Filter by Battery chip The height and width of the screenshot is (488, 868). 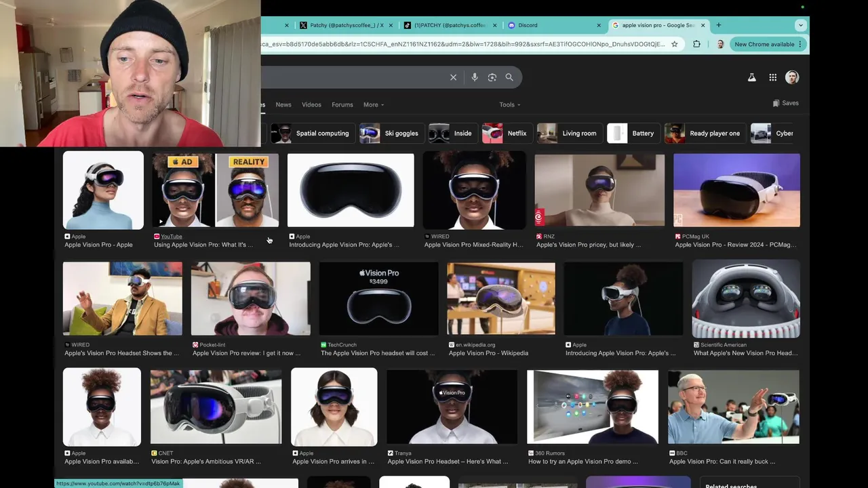point(633,134)
